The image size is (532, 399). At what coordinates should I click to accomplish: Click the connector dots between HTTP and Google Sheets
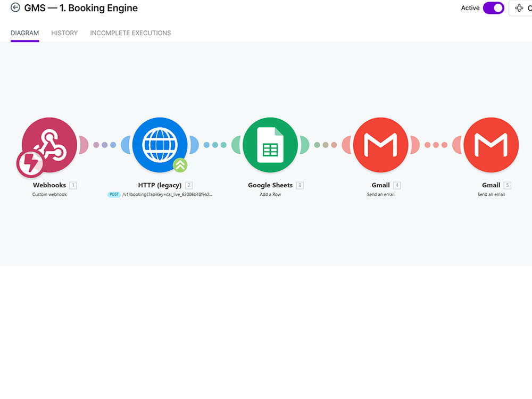coord(215,145)
